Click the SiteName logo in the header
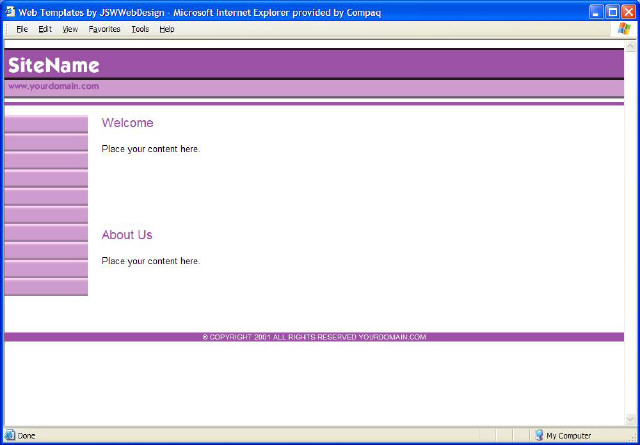Image resolution: width=640 pixels, height=445 pixels. point(54,66)
